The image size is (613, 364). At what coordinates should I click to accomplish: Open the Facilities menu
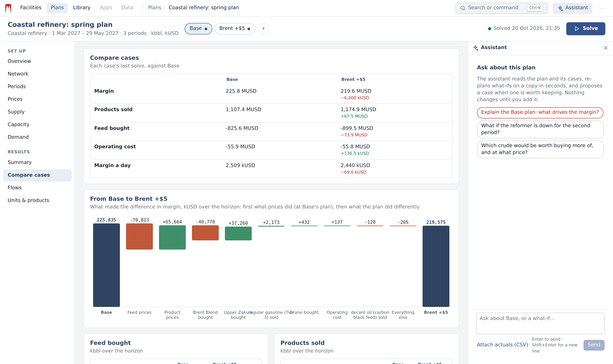tap(31, 8)
